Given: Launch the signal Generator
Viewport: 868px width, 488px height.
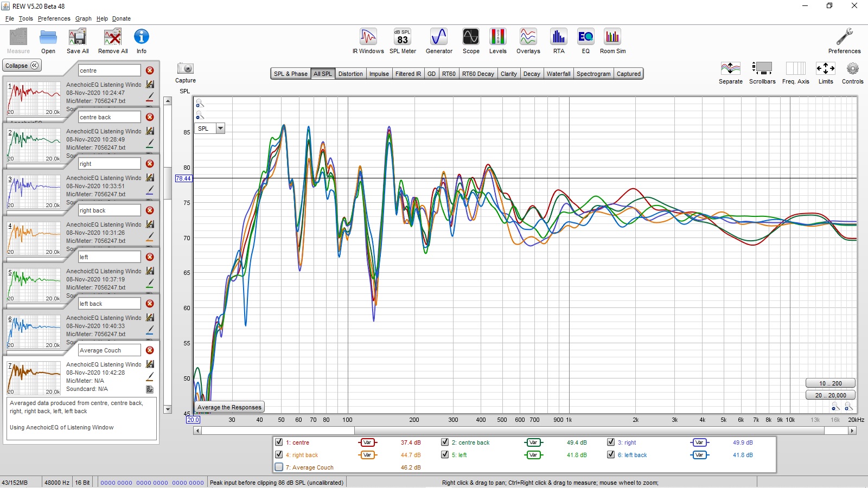Looking at the screenshot, I should pyautogui.click(x=439, y=41).
